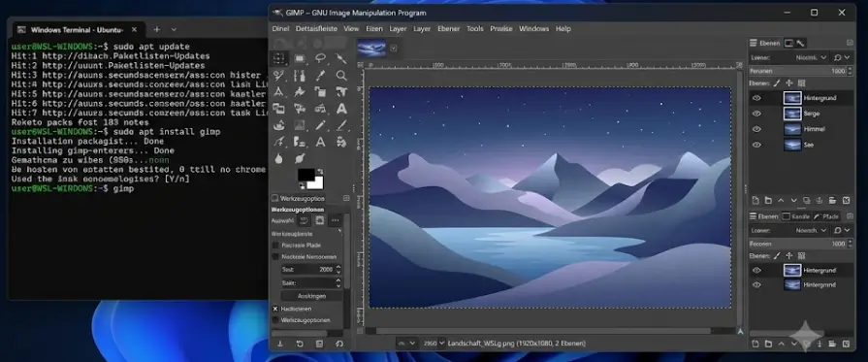Screen dimensions: 868x362
Task: Open Windows Terminal tab dropdown chevron
Action: (174, 29)
